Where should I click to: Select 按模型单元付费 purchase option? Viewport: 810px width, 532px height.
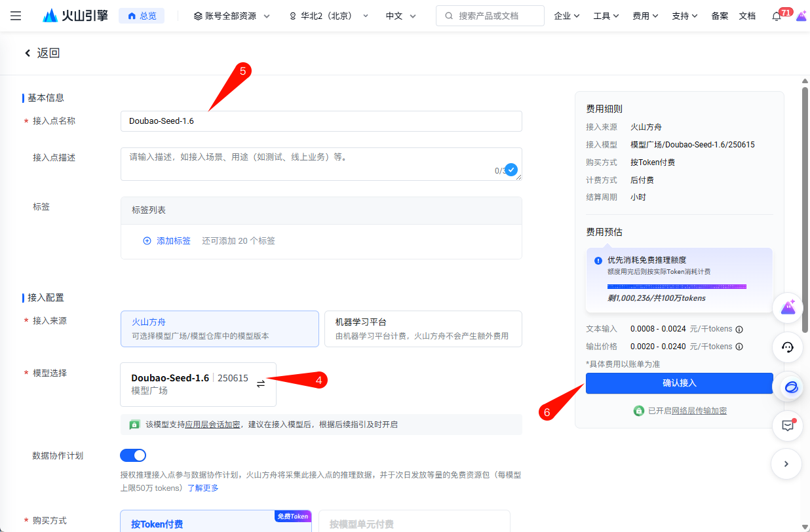click(x=414, y=522)
